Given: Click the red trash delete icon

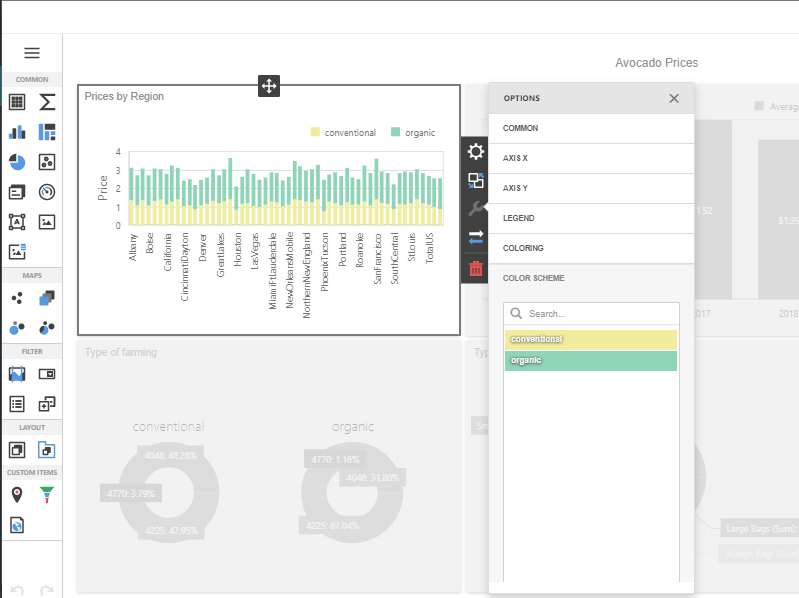Looking at the screenshot, I should 475,268.
